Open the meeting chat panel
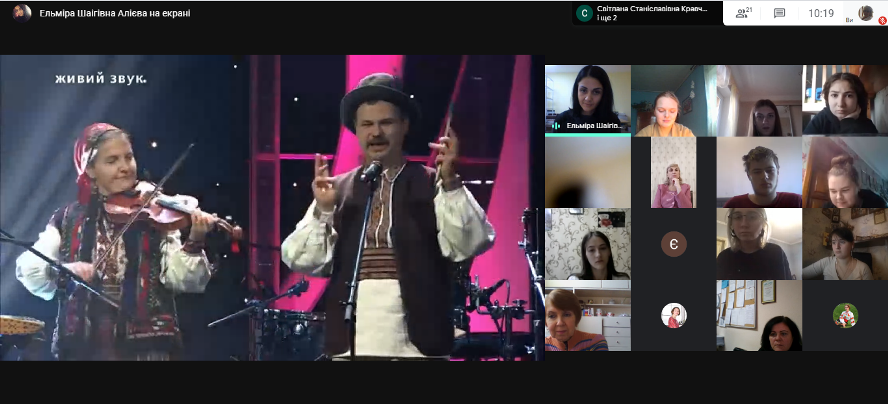Viewport: 888px width, 404px height. pos(779,13)
